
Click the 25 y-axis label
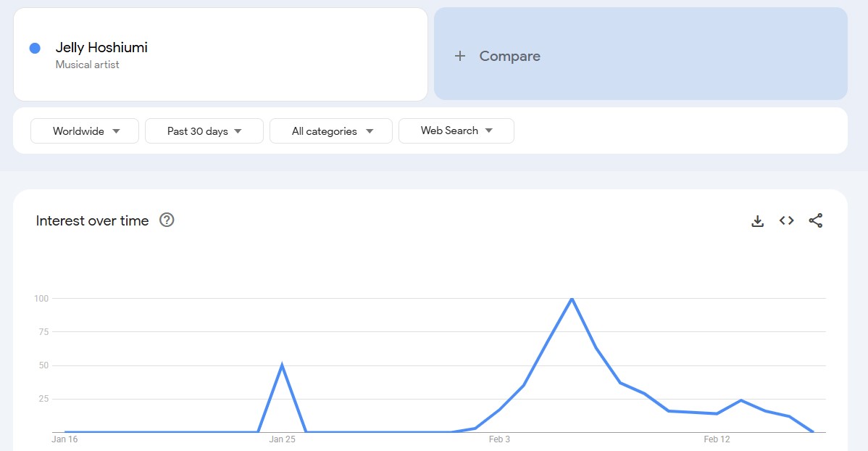click(x=43, y=399)
